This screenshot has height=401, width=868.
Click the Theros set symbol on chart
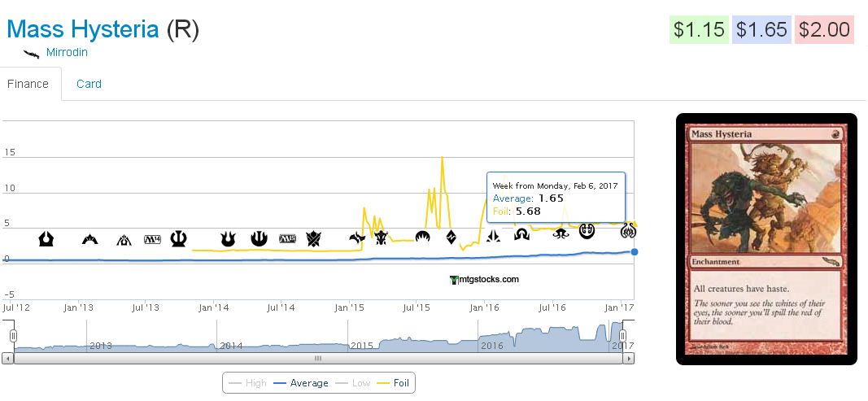coord(178,238)
